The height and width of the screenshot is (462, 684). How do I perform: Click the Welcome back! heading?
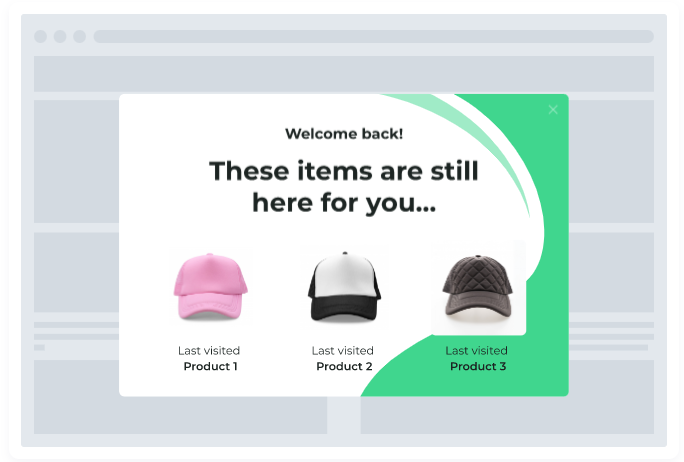tap(344, 133)
